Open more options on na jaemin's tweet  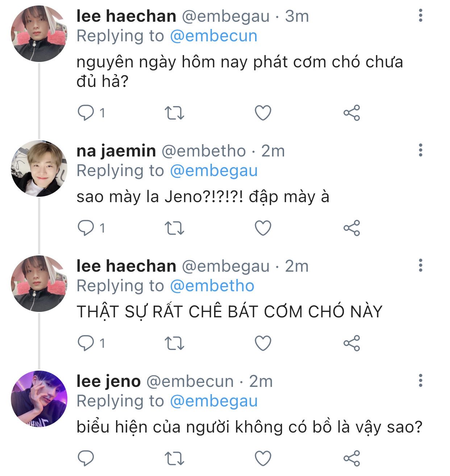pyautogui.click(x=420, y=150)
